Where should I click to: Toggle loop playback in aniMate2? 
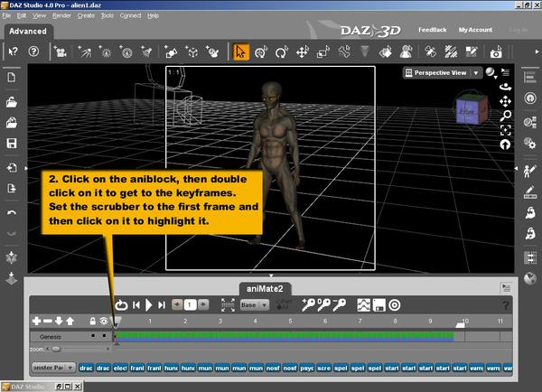(x=121, y=305)
